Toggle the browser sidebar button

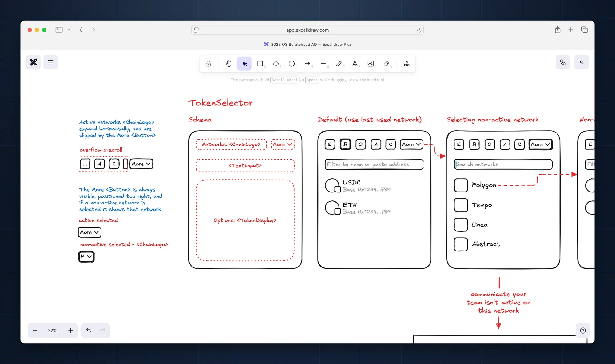point(59,30)
